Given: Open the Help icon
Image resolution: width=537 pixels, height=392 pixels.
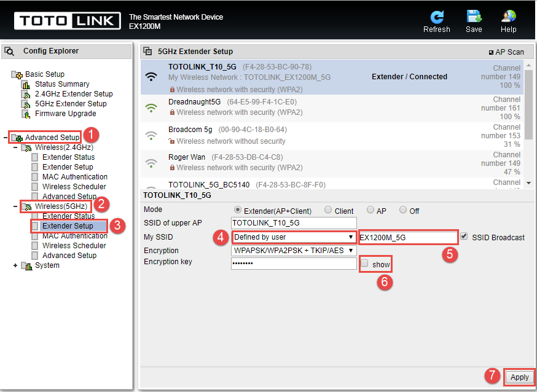Looking at the screenshot, I should (x=509, y=17).
